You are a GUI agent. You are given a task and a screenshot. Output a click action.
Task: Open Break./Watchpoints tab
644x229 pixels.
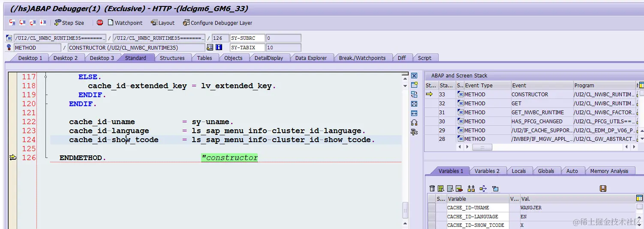click(362, 58)
